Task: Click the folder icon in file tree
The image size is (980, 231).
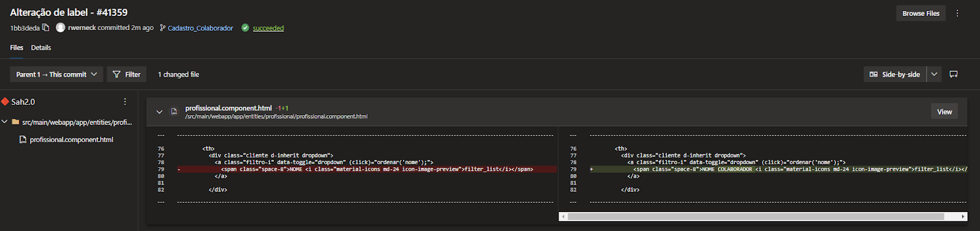Action: 15,122
